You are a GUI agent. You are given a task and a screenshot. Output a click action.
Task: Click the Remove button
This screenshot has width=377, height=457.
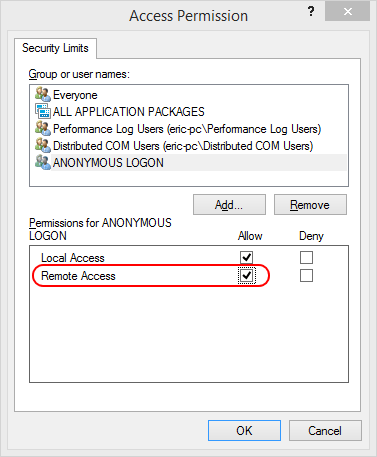tap(310, 205)
